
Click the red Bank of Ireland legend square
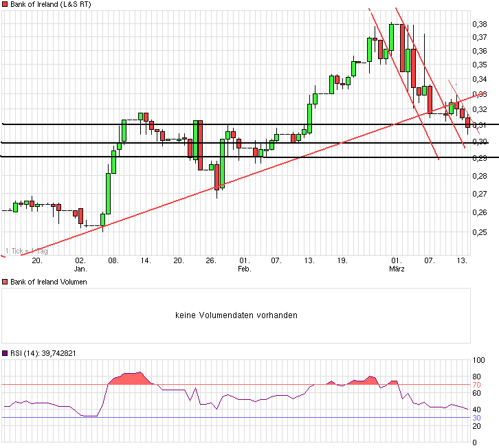[x=5, y=5]
